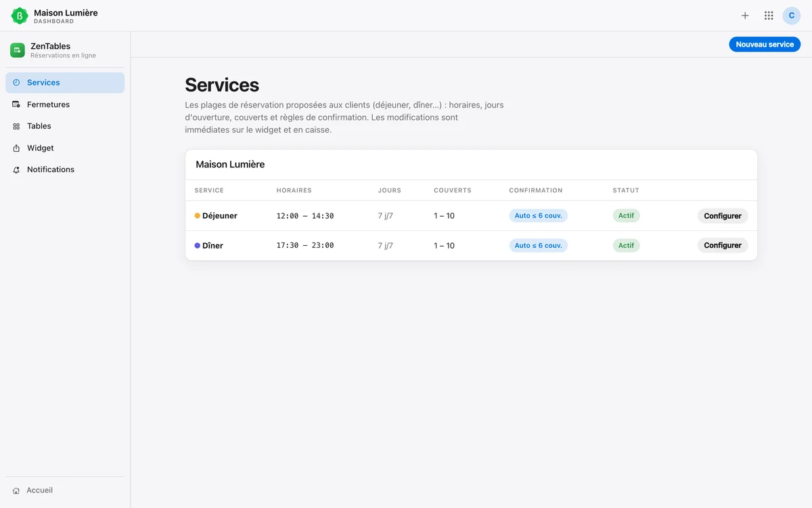Screen dimensions: 812x508
Task: Configure the Déjeuner service
Action: point(723,216)
